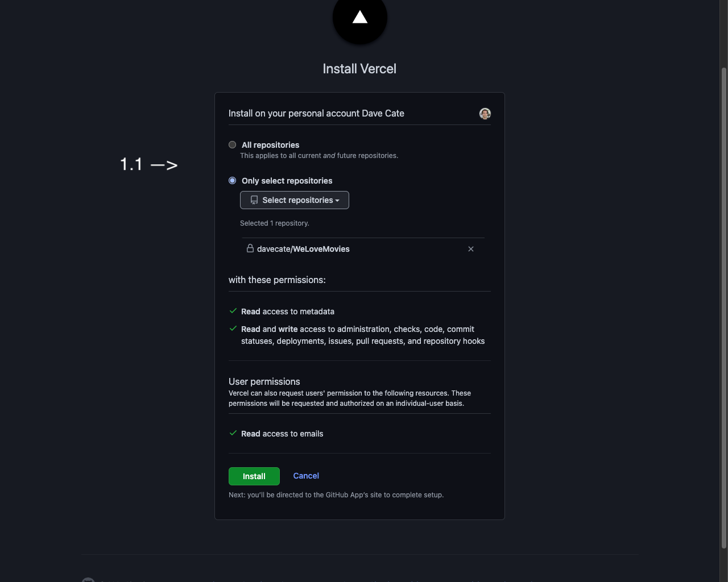Click the davecate/WeLoveMovies repository name
Screen dimensions: 728x582
click(x=303, y=248)
